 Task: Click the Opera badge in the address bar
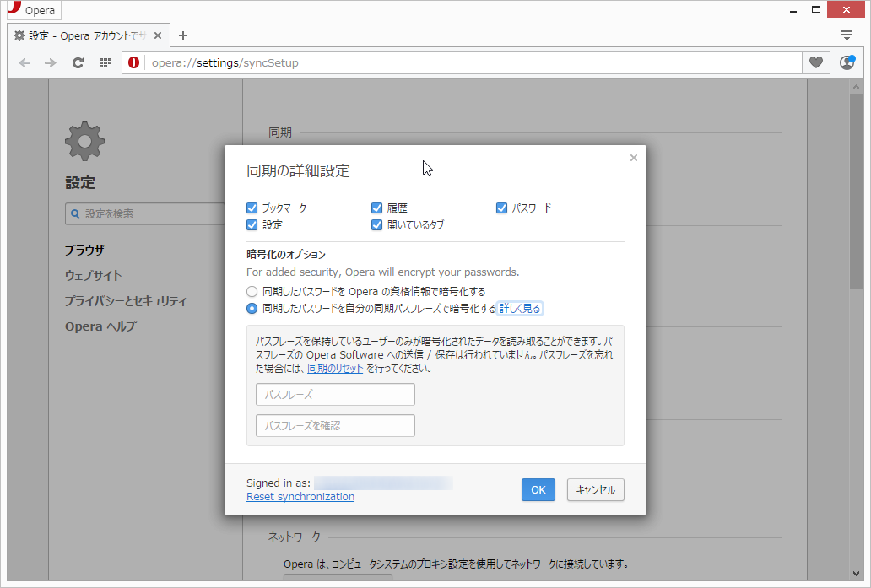[x=133, y=62]
